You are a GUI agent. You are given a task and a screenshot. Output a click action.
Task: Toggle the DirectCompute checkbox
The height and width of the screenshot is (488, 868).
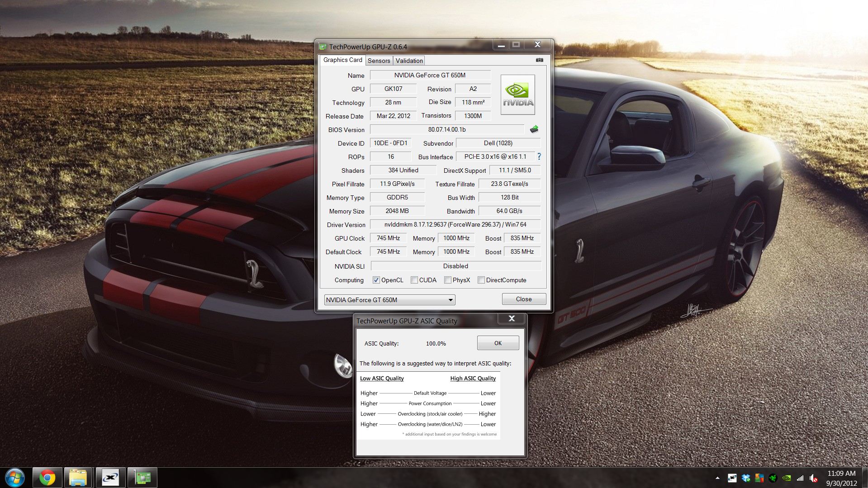(481, 280)
